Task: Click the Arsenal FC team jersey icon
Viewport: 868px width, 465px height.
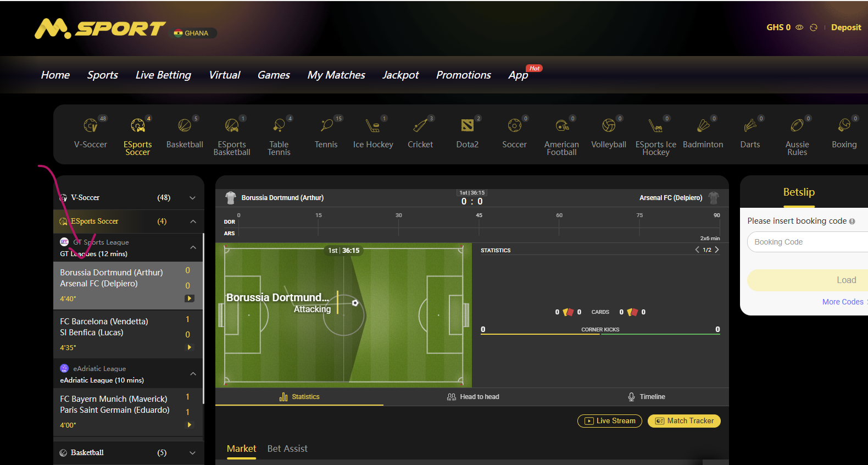Action: pos(714,198)
